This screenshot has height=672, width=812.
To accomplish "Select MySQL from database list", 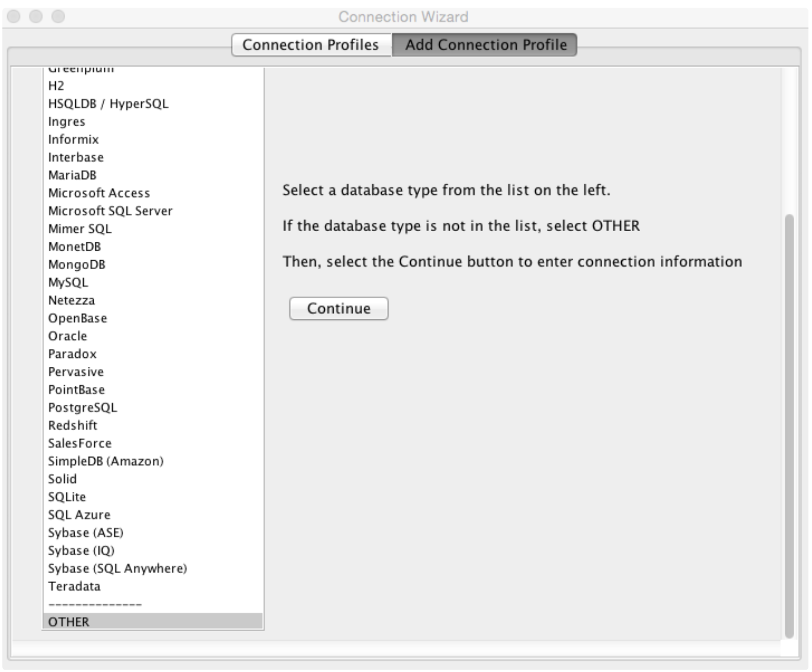I will [68, 283].
